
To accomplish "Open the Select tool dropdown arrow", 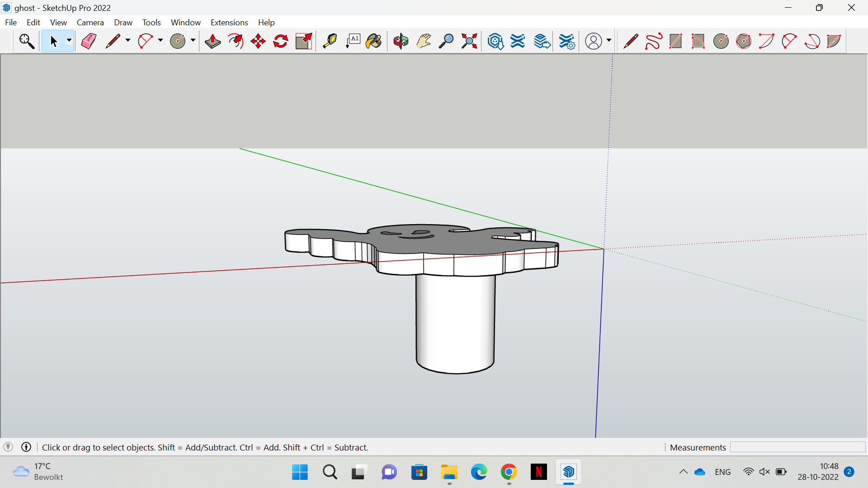I will pos(69,41).
